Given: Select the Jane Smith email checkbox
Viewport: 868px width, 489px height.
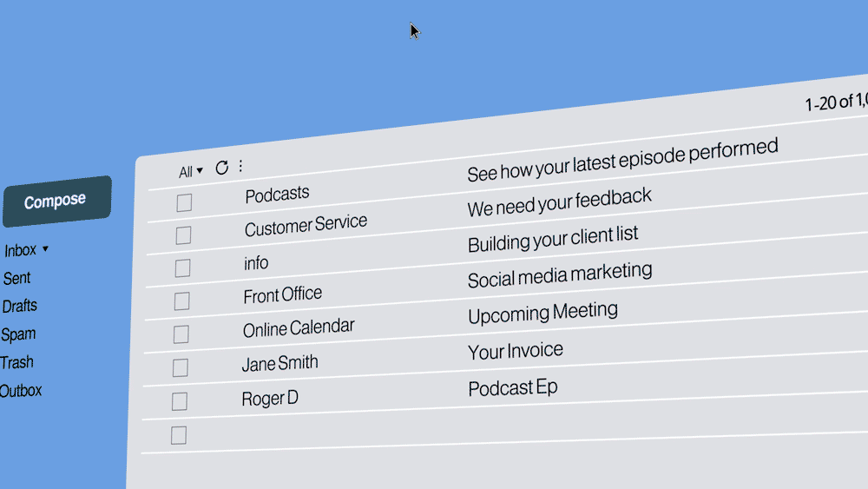Looking at the screenshot, I should pyautogui.click(x=180, y=368).
